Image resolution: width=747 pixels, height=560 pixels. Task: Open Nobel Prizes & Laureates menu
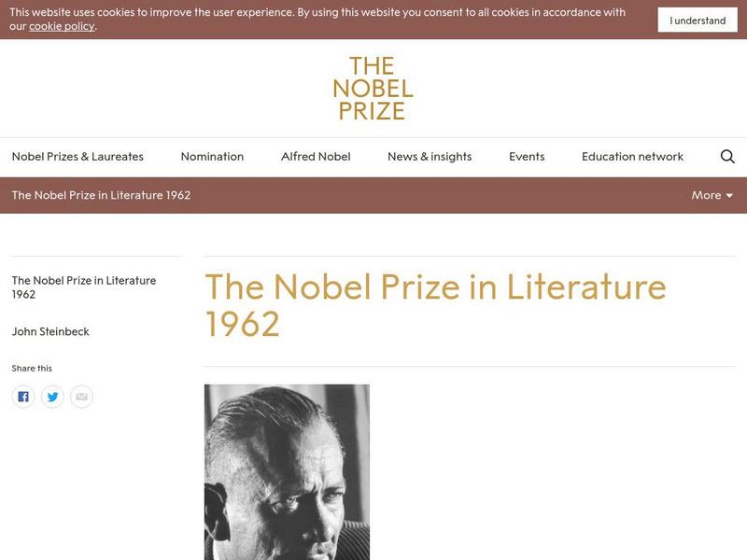78,157
